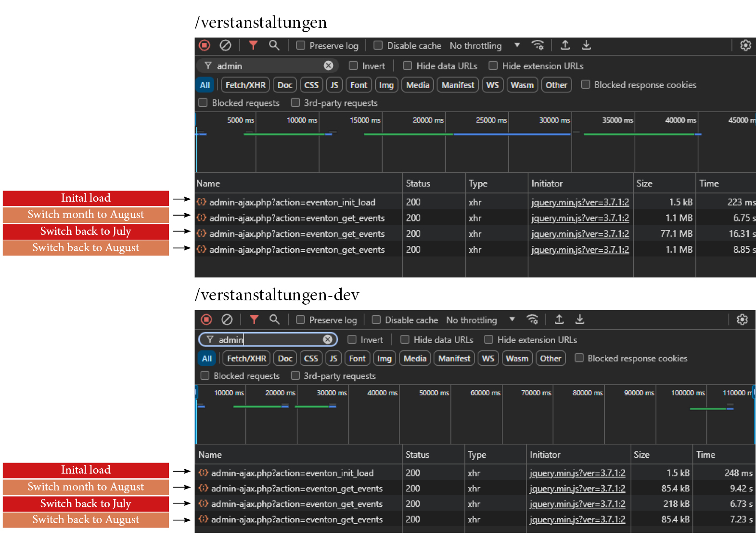Open search in bottom panel toolbar
This screenshot has height=540, width=756.
274,320
